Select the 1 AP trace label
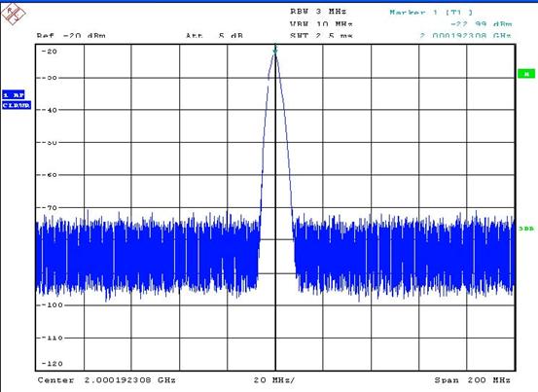Viewport: 538px width, 392px height. coord(14,94)
